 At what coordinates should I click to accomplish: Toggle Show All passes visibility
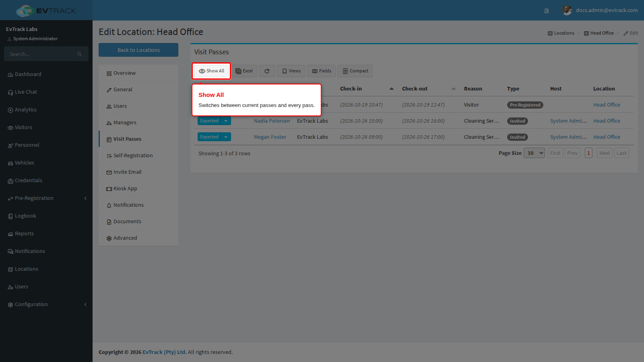point(212,71)
